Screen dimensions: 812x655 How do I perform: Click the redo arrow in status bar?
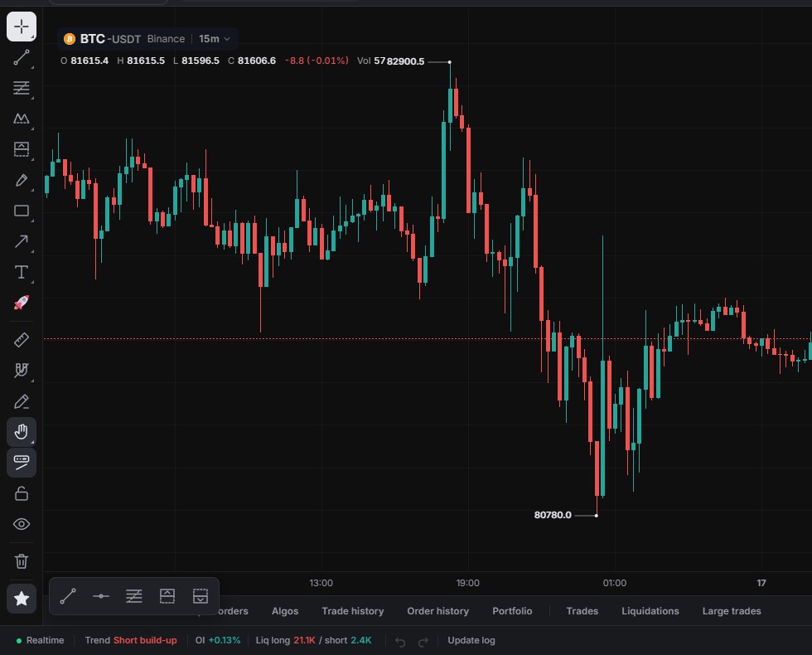pyautogui.click(x=423, y=642)
